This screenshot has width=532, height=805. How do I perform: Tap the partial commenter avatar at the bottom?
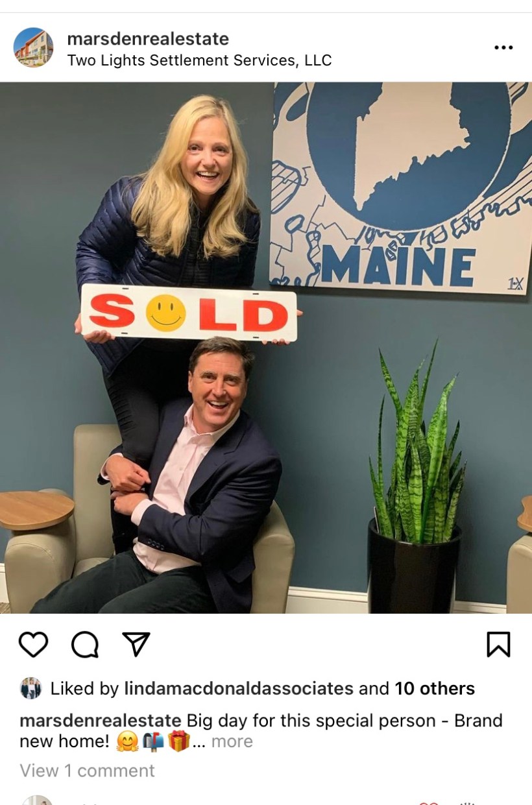[x=36, y=800]
